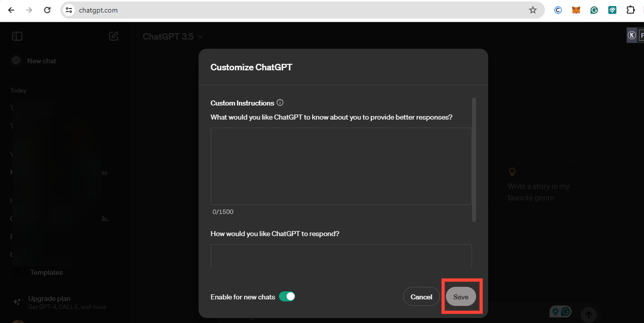Screen dimensions: 644x323
Task: Select 'Write a story in my favorite genre' card
Action: [x=541, y=186]
